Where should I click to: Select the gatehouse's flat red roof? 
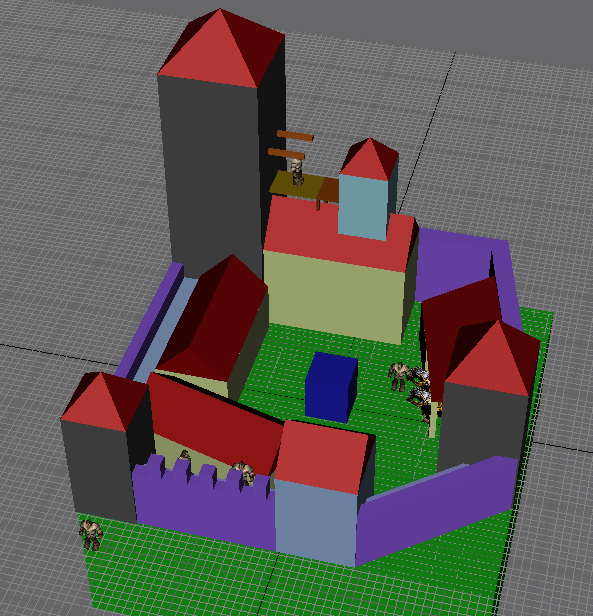pyautogui.click(x=323, y=456)
